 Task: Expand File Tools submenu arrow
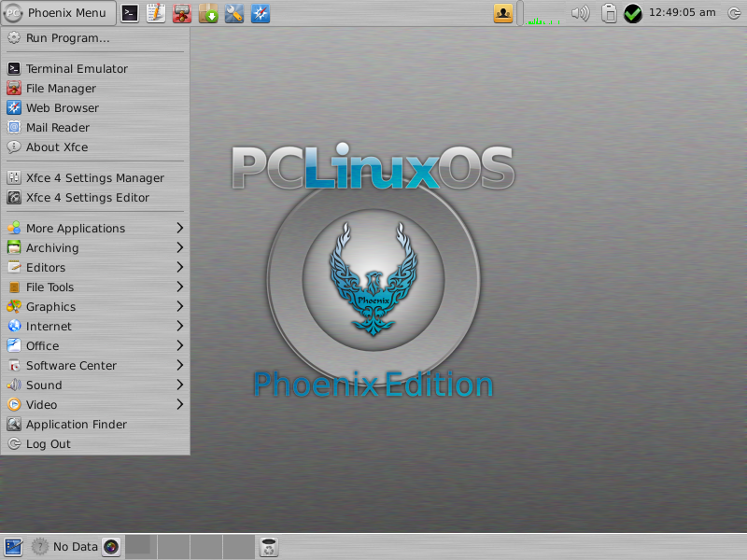click(179, 287)
